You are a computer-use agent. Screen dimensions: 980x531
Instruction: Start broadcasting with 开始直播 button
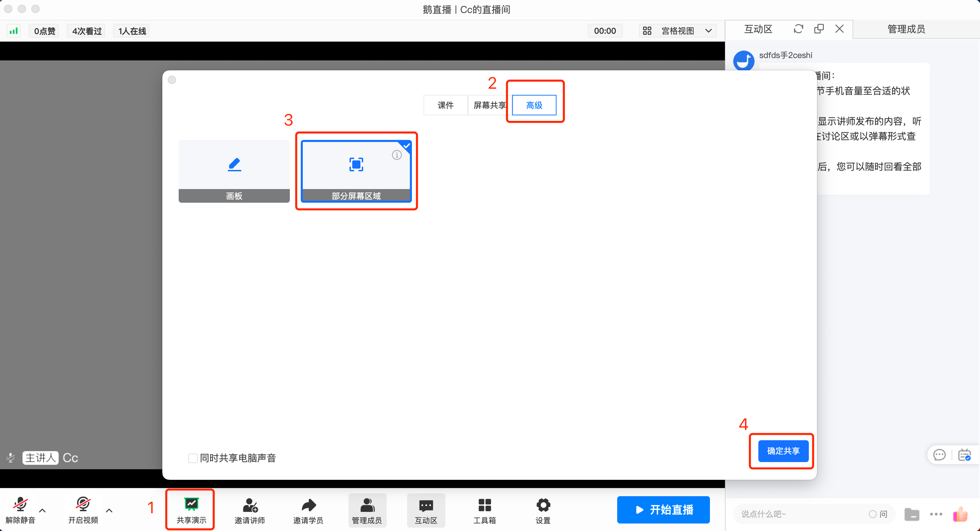point(663,509)
